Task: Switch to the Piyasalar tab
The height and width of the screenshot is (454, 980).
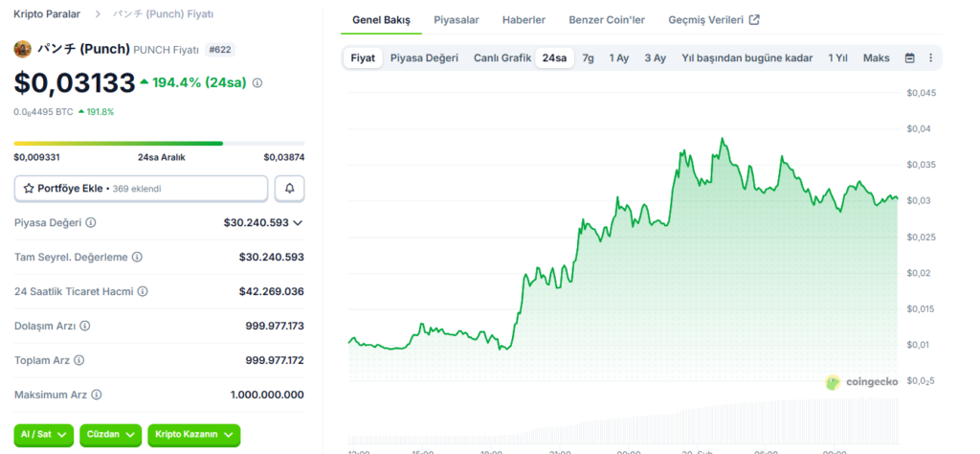Action: click(457, 20)
